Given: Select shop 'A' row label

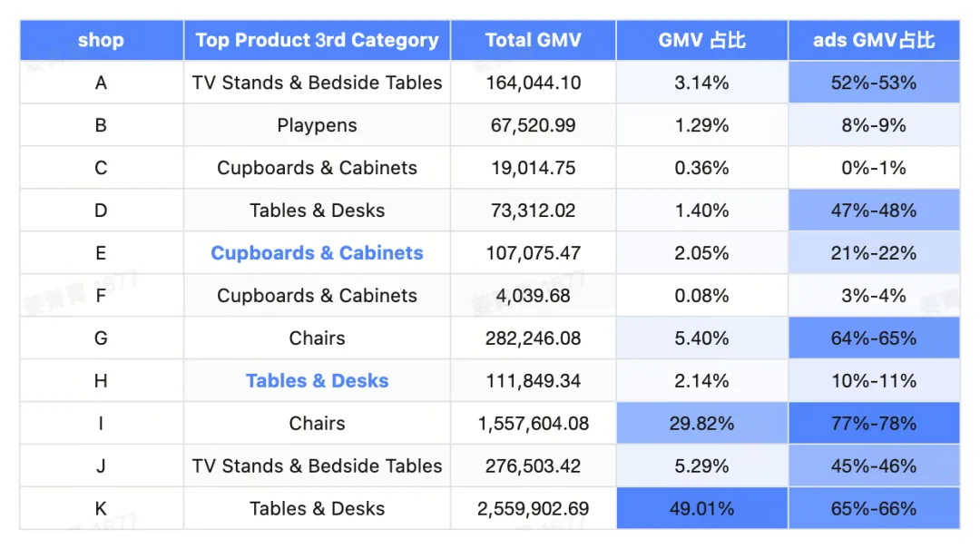Looking at the screenshot, I should [x=102, y=83].
